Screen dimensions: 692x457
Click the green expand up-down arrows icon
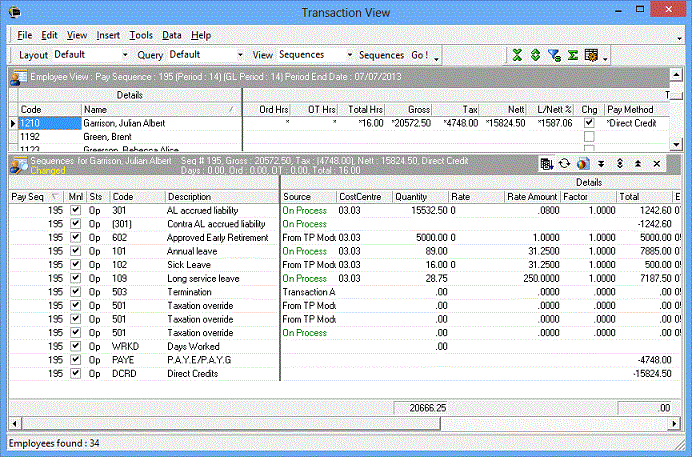[x=535, y=55]
